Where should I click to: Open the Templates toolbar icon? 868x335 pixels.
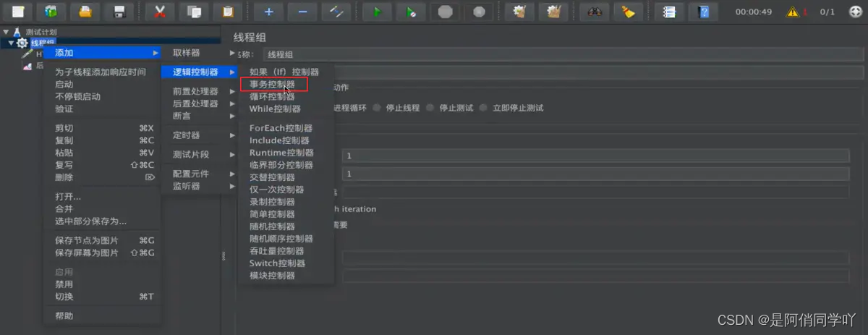click(51, 12)
